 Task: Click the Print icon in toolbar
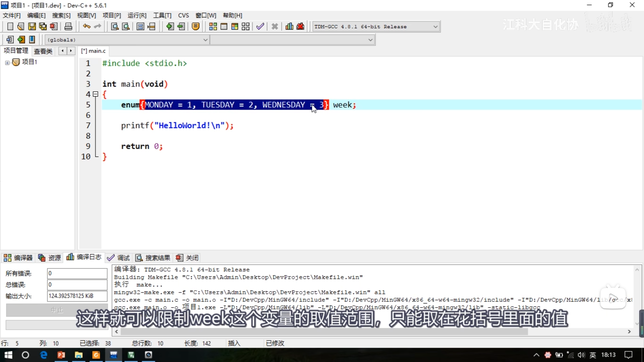tap(68, 26)
